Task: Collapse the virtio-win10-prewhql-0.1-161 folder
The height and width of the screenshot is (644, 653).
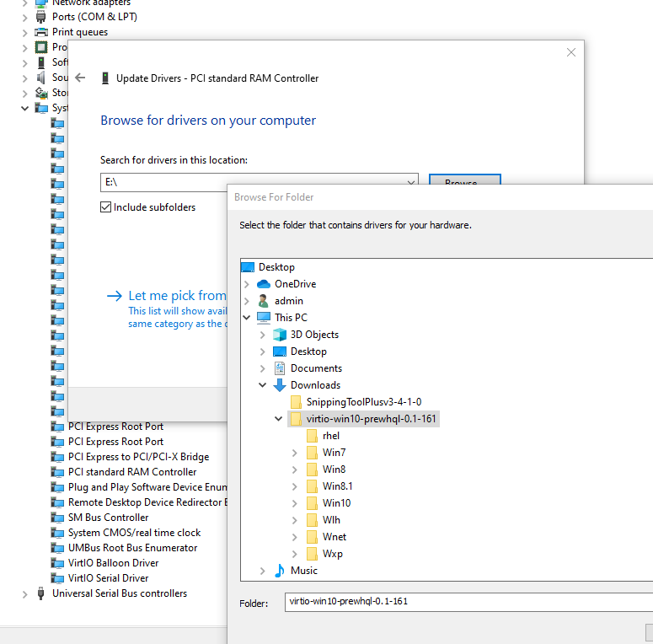Action: [x=279, y=419]
